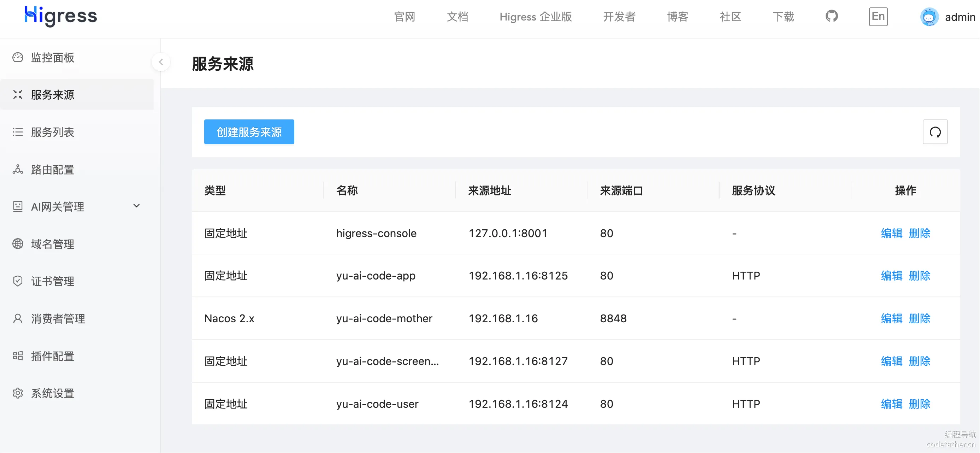Open the GitHub repository icon
This screenshot has width=980, height=453.
832,16
